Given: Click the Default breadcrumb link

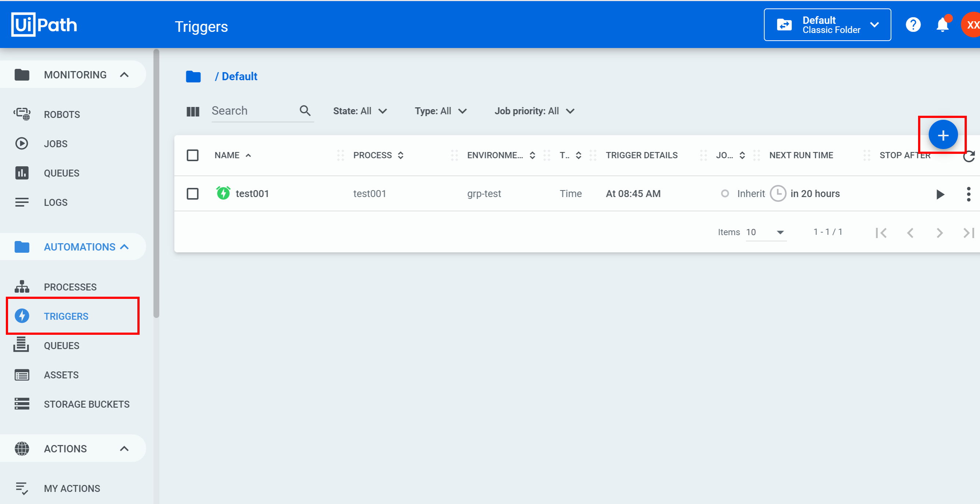Looking at the screenshot, I should (239, 77).
